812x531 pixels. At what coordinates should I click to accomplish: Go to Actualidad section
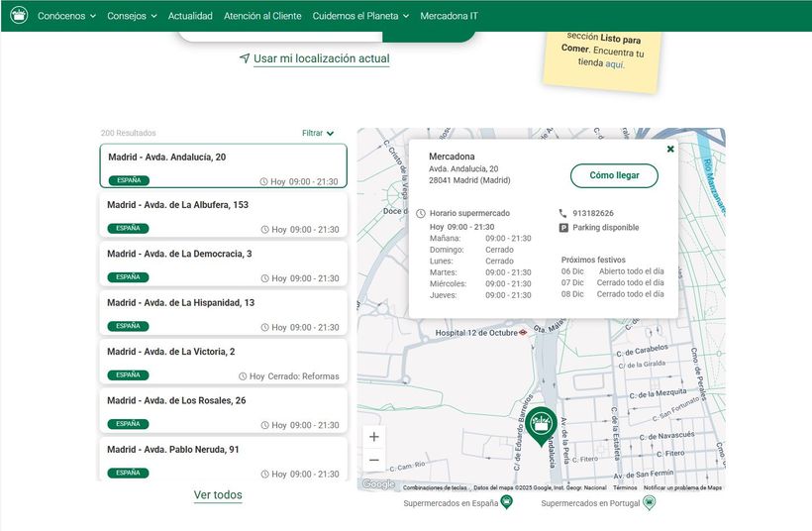tap(190, 16)
